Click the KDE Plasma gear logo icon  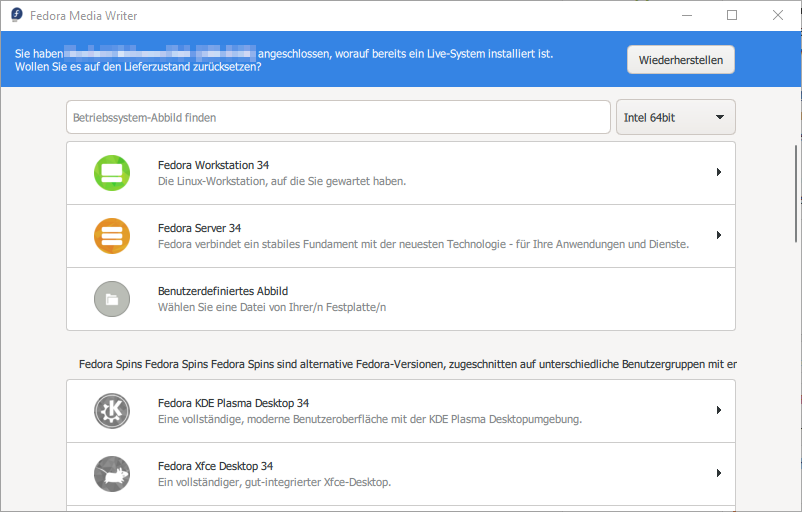click(112, 411)
